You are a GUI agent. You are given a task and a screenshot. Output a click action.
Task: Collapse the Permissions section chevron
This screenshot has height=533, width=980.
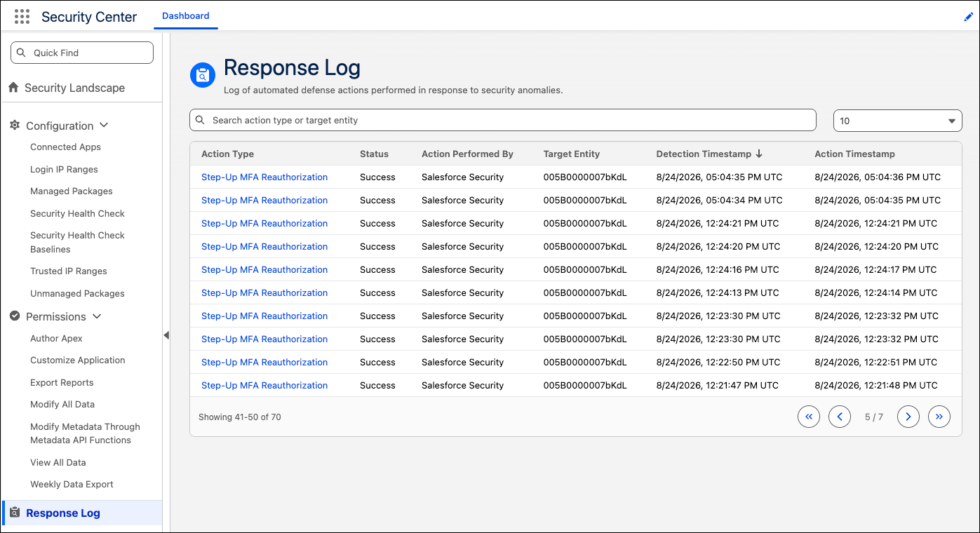[97, 316]
